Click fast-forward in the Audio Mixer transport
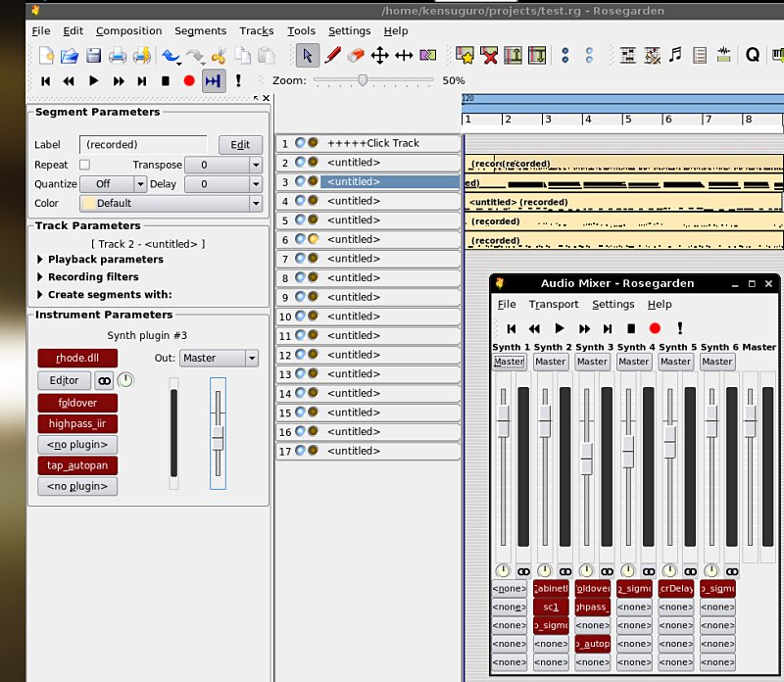The height and width of the screenshot is (682, 784). pos(584,328)
